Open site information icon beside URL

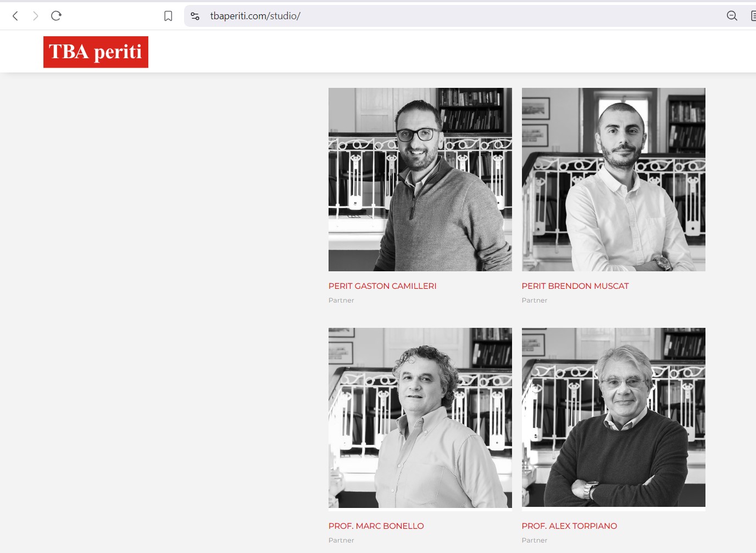pyautogui.click(x=195, y=16)
